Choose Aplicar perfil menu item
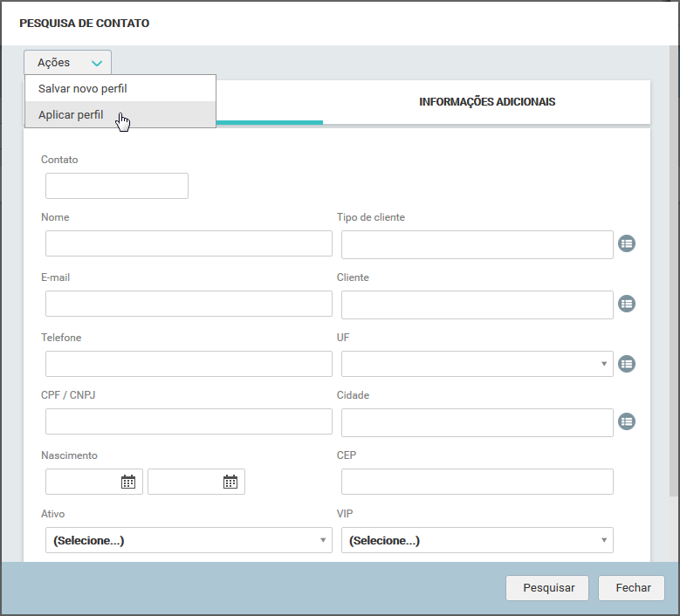Screen dimensions: 680x616 pyautogui.click(x=120, y=114)
